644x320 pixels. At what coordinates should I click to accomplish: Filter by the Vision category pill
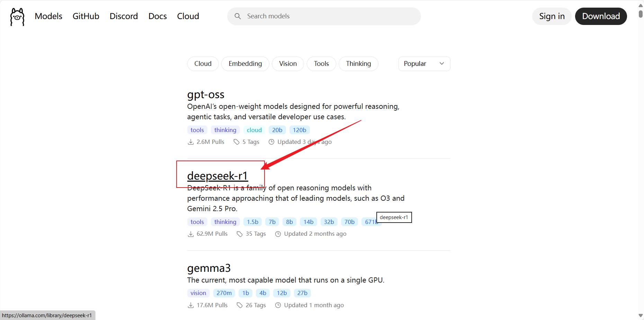point(288,64)
